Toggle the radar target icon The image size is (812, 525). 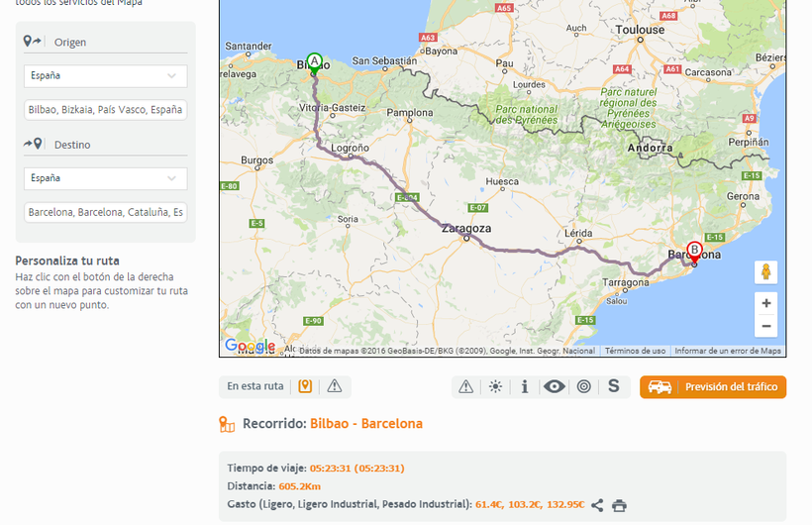point(583,386)
